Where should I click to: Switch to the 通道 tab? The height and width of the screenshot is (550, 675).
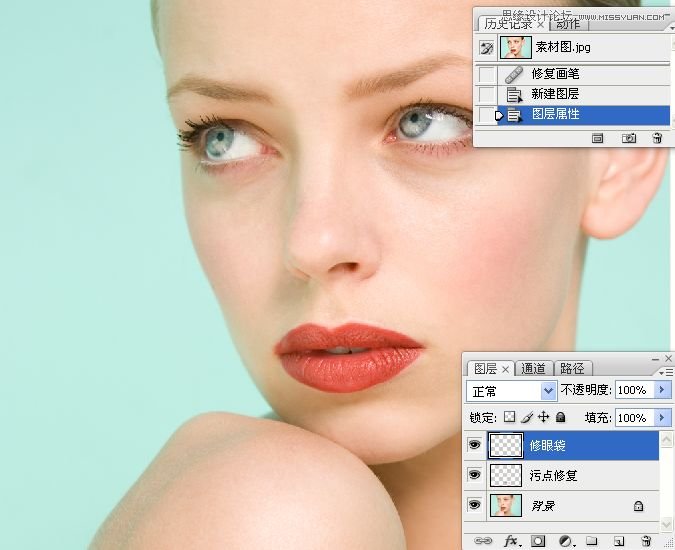point(533,369)
